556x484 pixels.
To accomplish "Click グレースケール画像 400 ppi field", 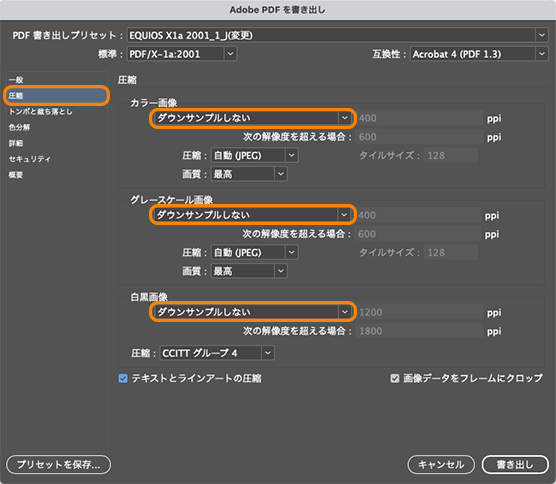I will pos(418,215).
